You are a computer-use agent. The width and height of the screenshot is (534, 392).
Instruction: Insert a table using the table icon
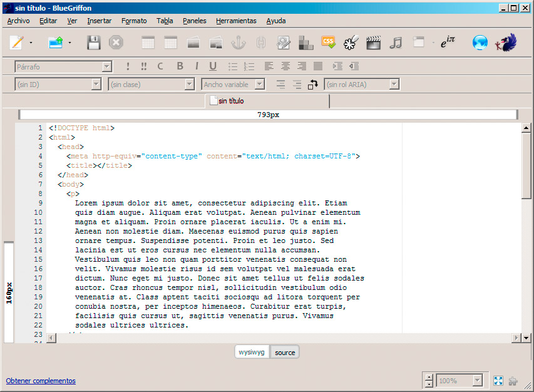[148, 43]
